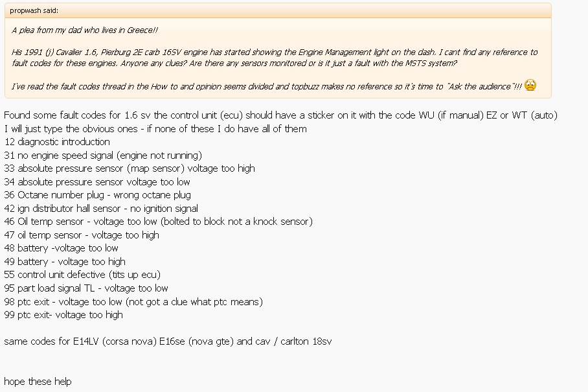Click the "A plea from my dad" quote line
The height and width of the screenshot is (392, 588).
[x=84, y=30]
